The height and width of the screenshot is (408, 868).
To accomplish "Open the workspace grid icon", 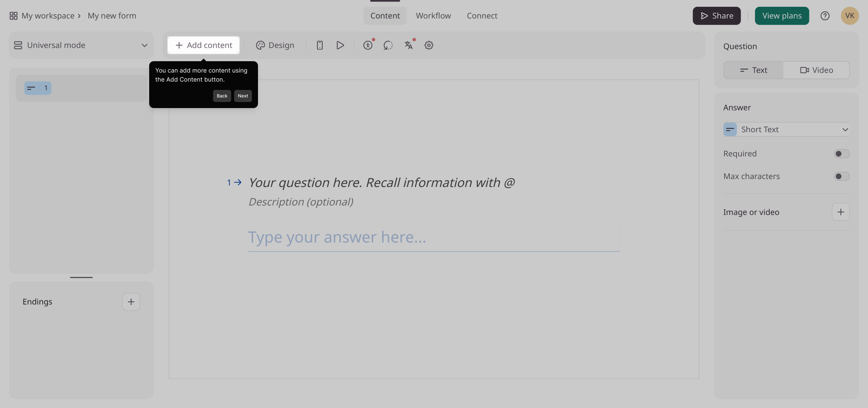I will point(14,16).
